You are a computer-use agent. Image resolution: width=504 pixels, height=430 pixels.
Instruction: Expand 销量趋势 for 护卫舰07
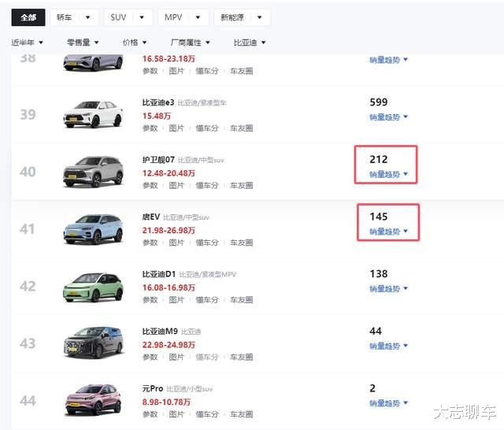click(388, 175)
